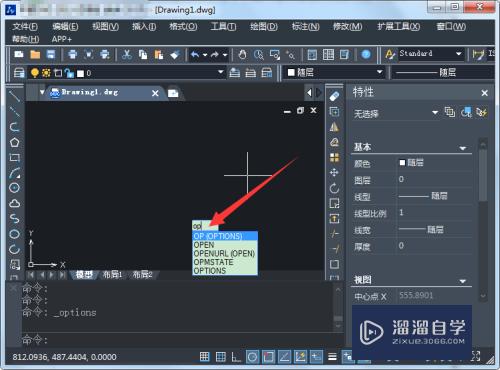Open a new drawing tab button
The width and height of the screenshot is (500, 370).
(173, 93)
